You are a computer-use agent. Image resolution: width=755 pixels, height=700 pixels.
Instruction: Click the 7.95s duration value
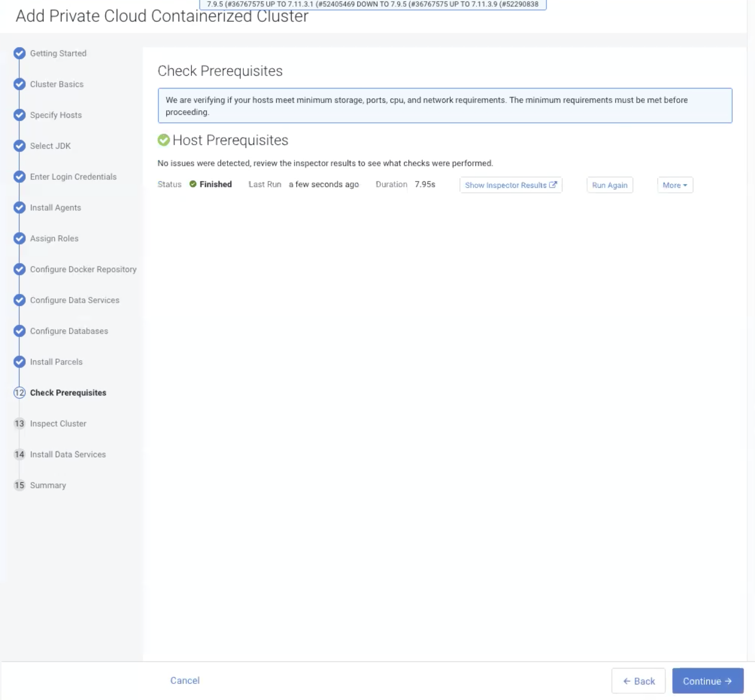pyautogui.click(x=425, y=184)
